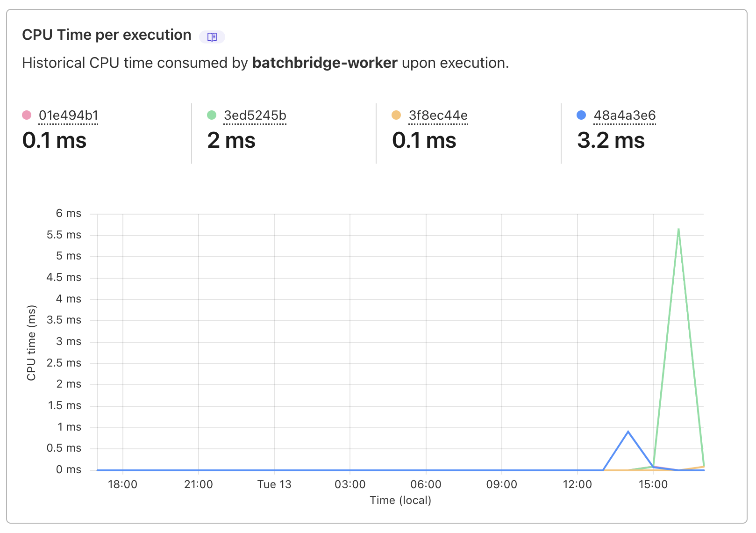Expand details for worker hash 3f8ec44e
This screenshot has width=756, height=533.
(437, 115)
